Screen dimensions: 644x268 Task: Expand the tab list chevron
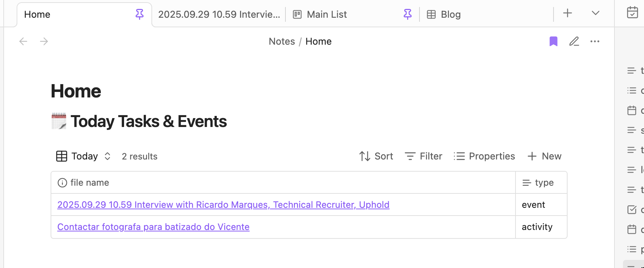pyautogui.click(x=595, y=13)
